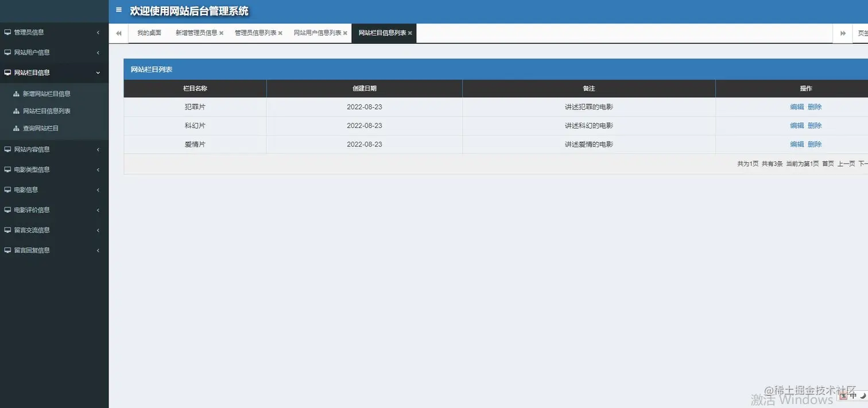
Task: Click 删除 link for 爱情片 row
Action: point(815,144)
